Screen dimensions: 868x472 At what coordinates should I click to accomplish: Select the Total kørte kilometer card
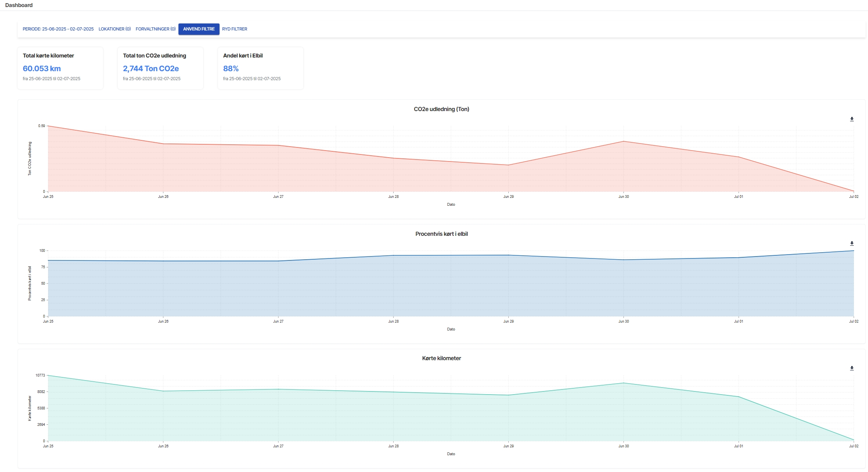[x=60, y=68]
